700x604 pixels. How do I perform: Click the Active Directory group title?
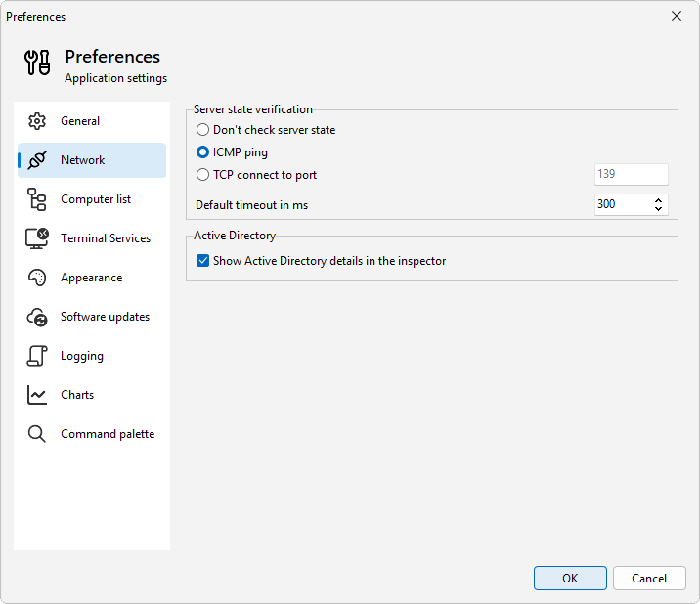(x=235, y=236)
